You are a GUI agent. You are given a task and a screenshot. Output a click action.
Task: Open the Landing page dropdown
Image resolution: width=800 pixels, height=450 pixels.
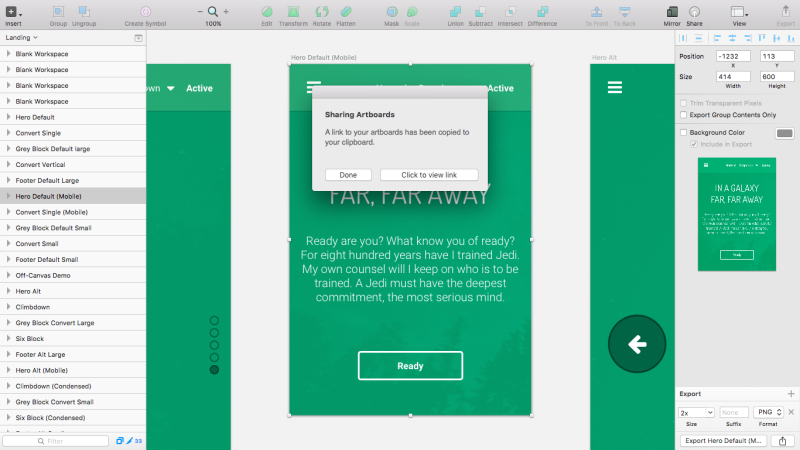[22, 37]
